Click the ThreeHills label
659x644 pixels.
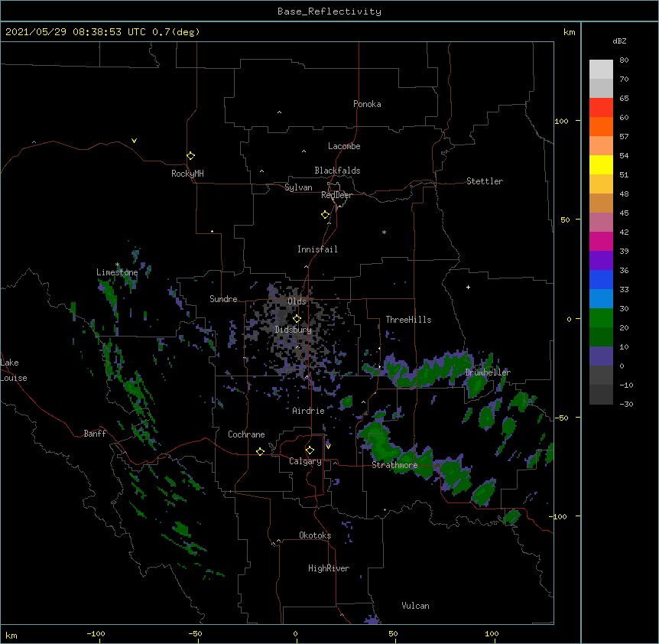[x=408, y=320]
